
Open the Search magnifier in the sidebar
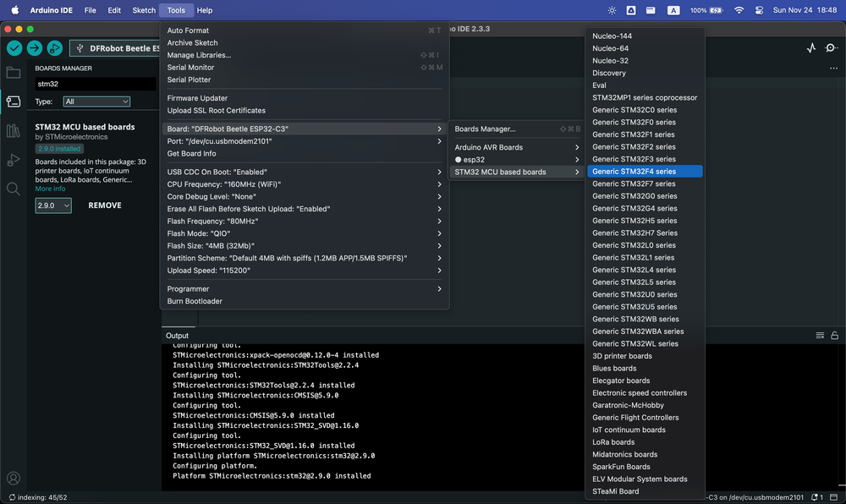pyautogui.click(x=14, y=189)
